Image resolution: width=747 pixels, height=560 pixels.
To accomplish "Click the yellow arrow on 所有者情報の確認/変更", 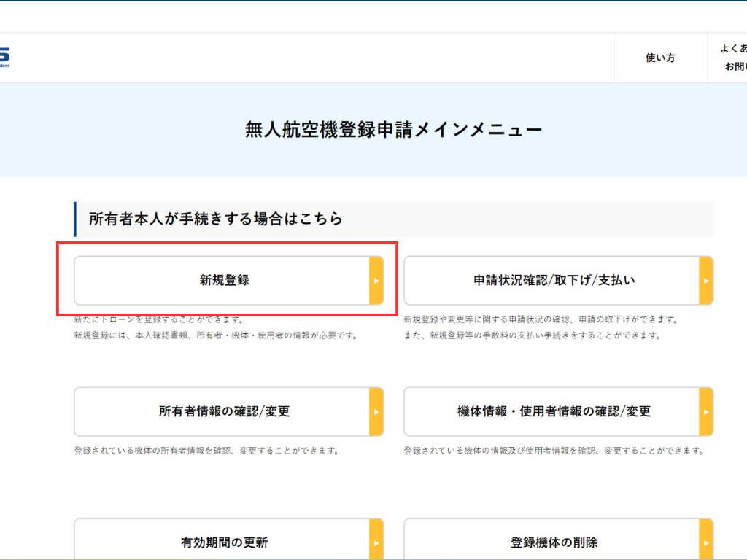I will pyautogui.click(x=376, y=412).
